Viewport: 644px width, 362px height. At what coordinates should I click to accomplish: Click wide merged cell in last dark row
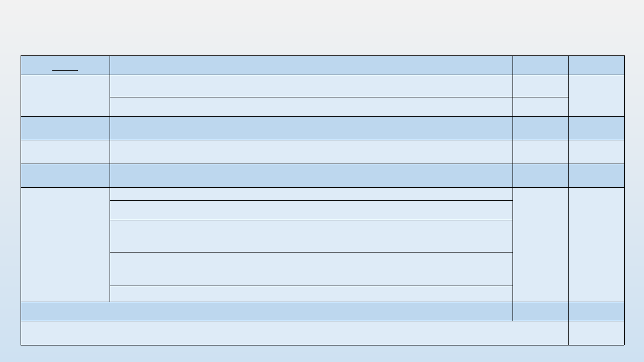[x=266, y=311]
